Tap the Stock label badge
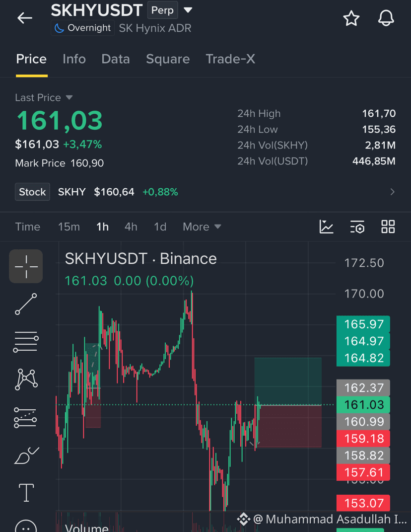Image resolution: width=411 pixels, height=532 pixels. tap(32, 192)
